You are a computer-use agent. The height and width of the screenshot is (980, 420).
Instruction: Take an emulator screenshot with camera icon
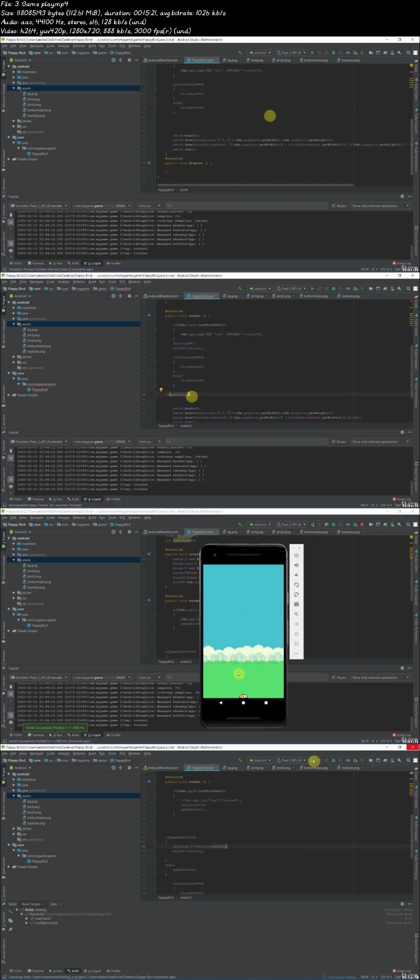(296, 604)
